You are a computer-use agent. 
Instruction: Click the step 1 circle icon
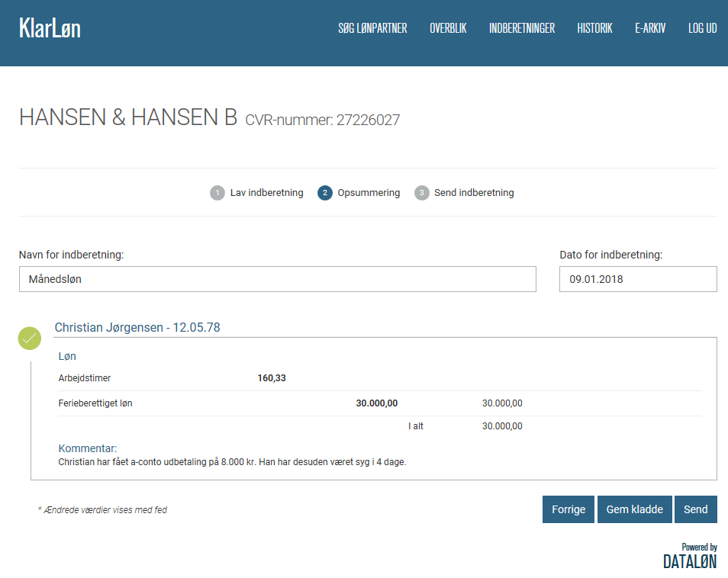pos(217,193)
